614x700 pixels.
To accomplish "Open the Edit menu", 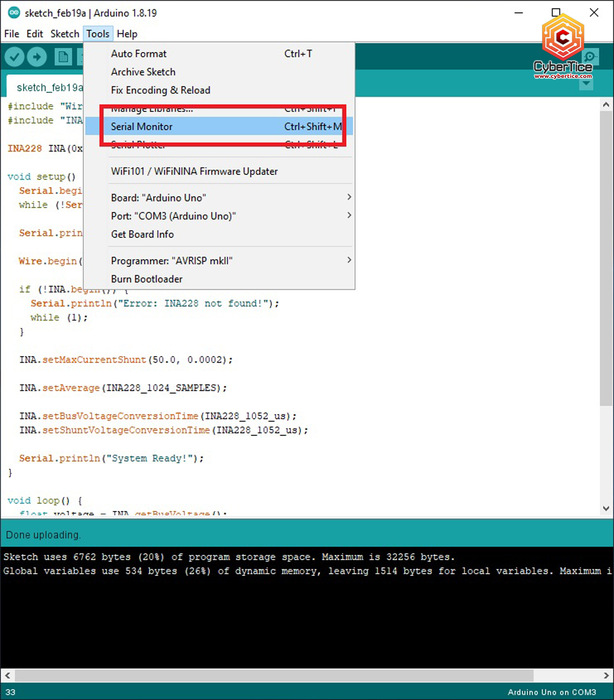I will click(x=35, y=34).
